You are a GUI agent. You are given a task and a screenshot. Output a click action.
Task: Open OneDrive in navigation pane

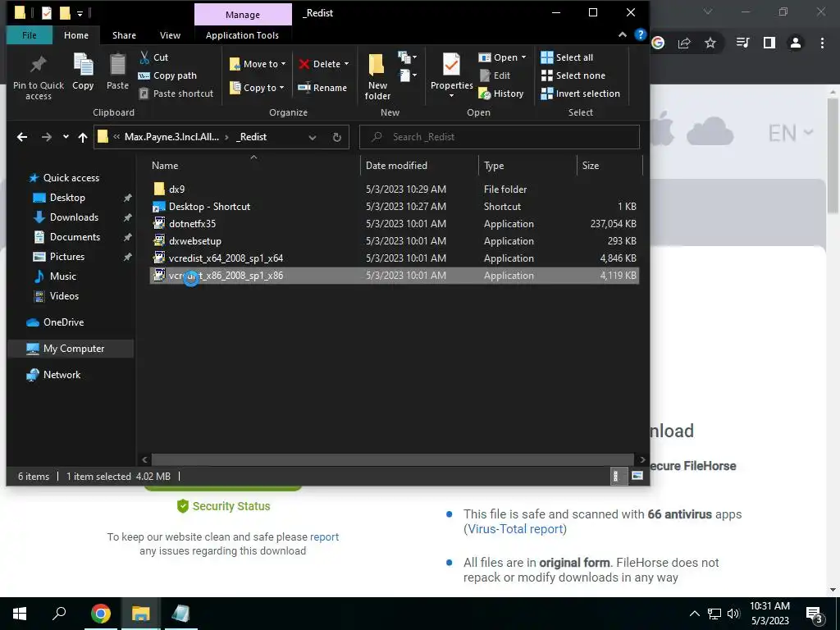(x=63, y=322)
